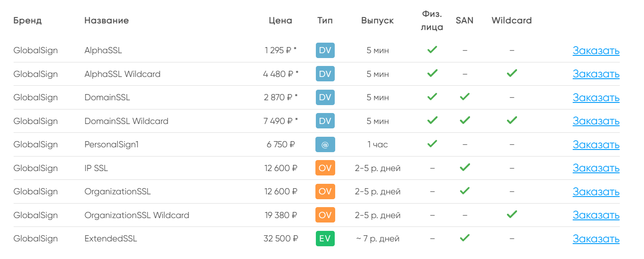This screenshot has height=259, width=644.
Task: Select the DV badge on DomainSSL Wildcard row
Action: point(325,120)
